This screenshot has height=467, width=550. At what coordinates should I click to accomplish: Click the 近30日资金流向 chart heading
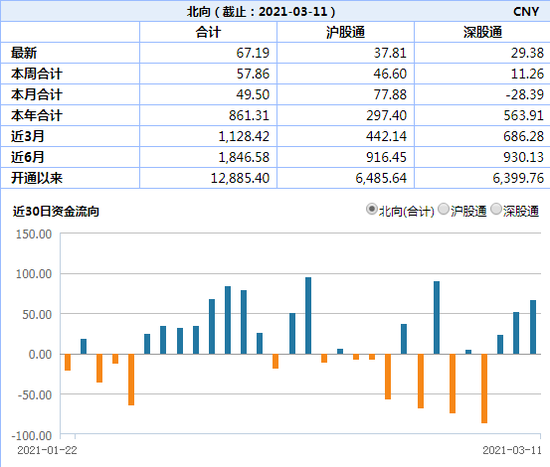click(x=56, y=211)
